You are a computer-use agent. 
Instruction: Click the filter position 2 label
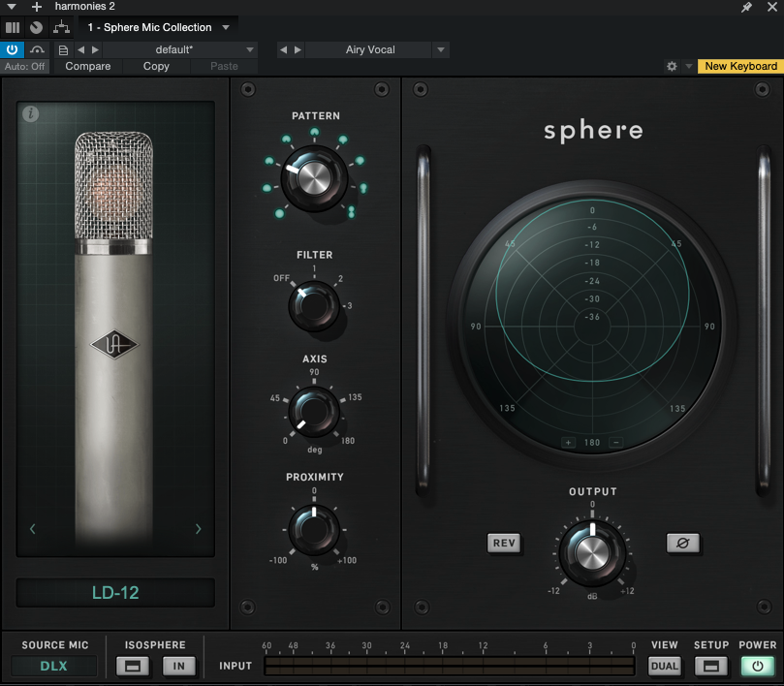click(x=340, y=278)
